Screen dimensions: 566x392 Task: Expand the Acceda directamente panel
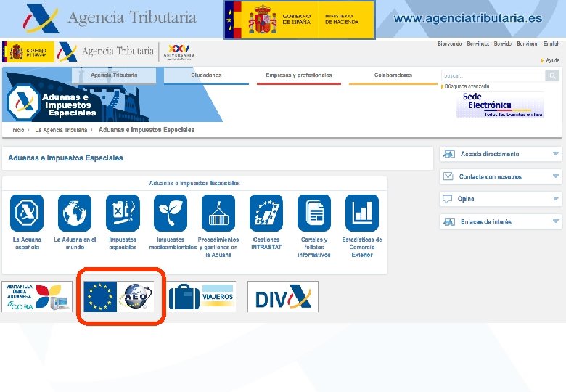[x=501, y=154]
